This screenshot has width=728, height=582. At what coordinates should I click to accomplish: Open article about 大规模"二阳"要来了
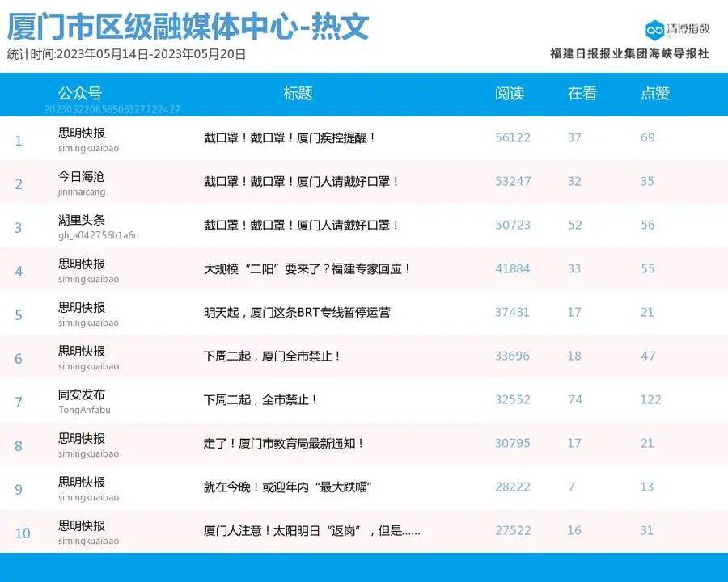pyautogui.click(x=307, y=268)
